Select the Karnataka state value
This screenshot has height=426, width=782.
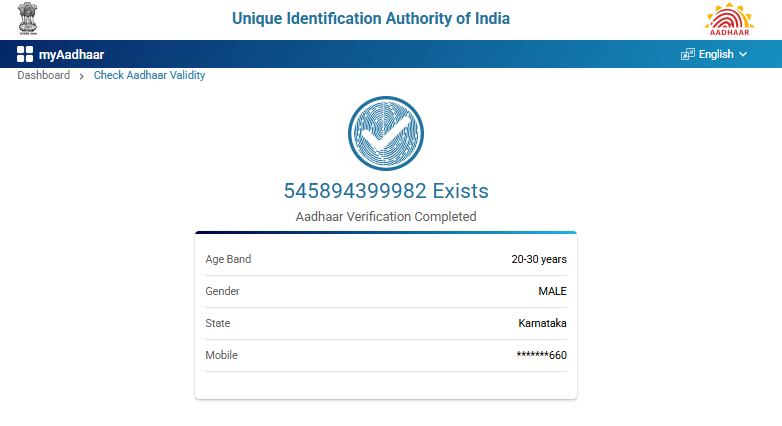(542, 323)
